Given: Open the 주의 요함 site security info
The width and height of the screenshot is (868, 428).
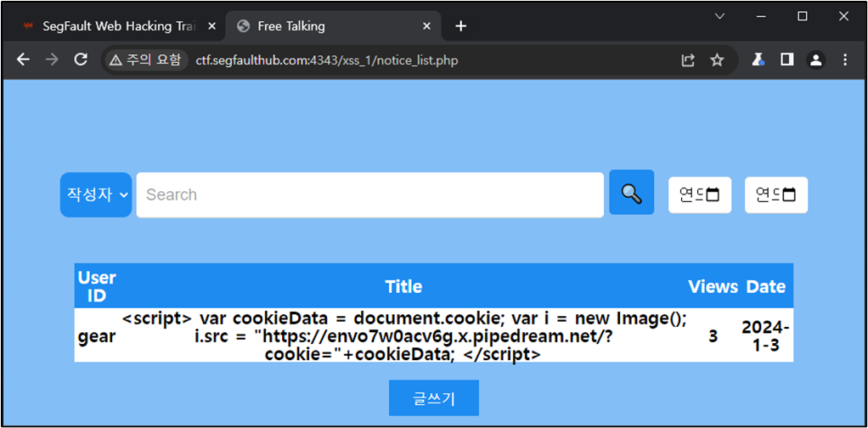Looking at the screenshot, I should tap(145, 59).
